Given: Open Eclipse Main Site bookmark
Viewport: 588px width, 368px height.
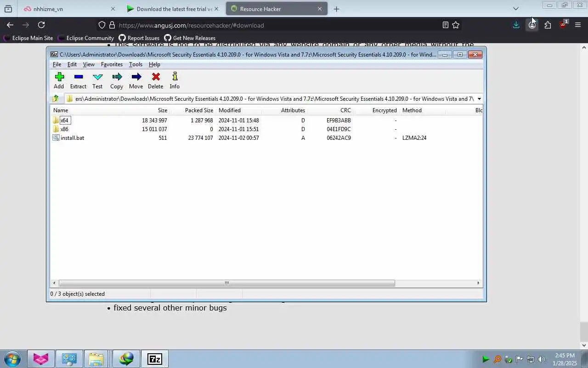Looking at the screenshot, I should click(x=28, y=38).
